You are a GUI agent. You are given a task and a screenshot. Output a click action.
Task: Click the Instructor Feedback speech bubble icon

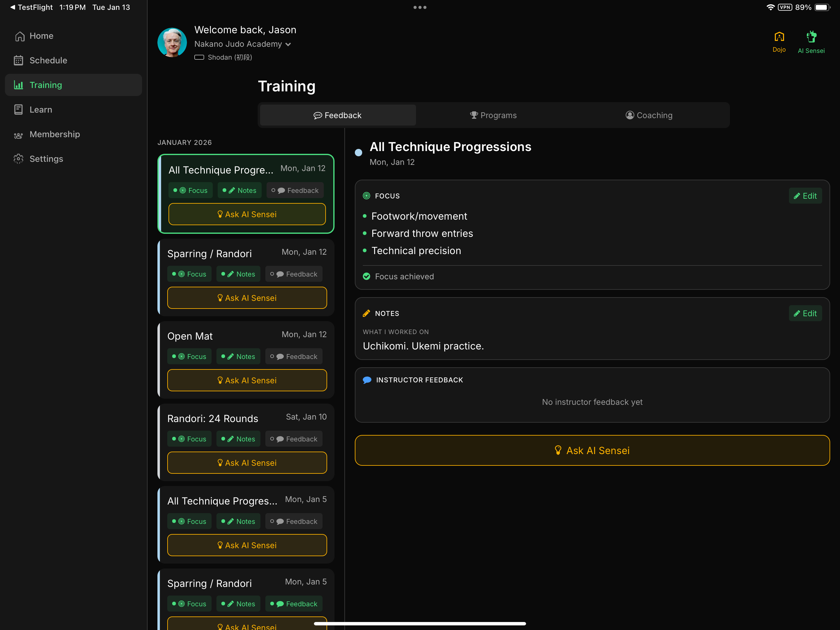click(367, 380)
